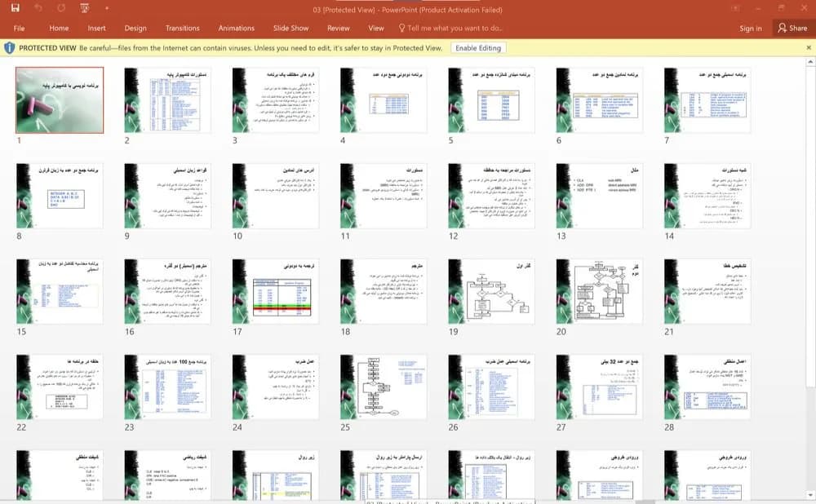Select slide 17 with colored table rows
Viewport: 816px width, 504px height.
pyautogui.click(x=276, y=291)
